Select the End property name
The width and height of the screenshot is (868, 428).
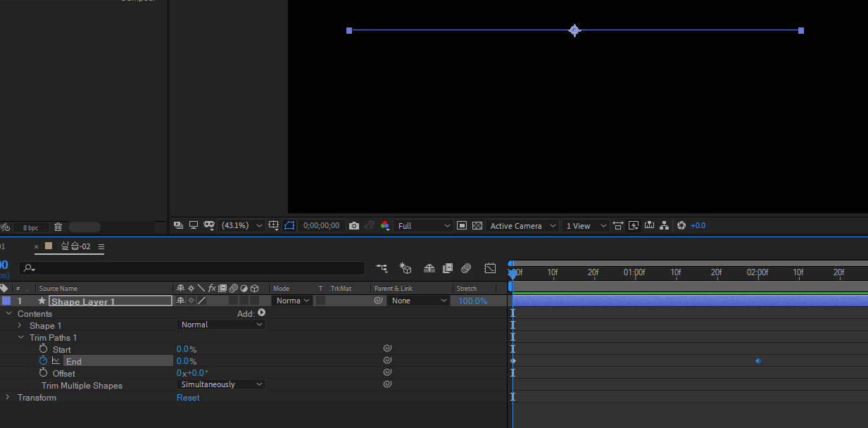coord(74,361)
